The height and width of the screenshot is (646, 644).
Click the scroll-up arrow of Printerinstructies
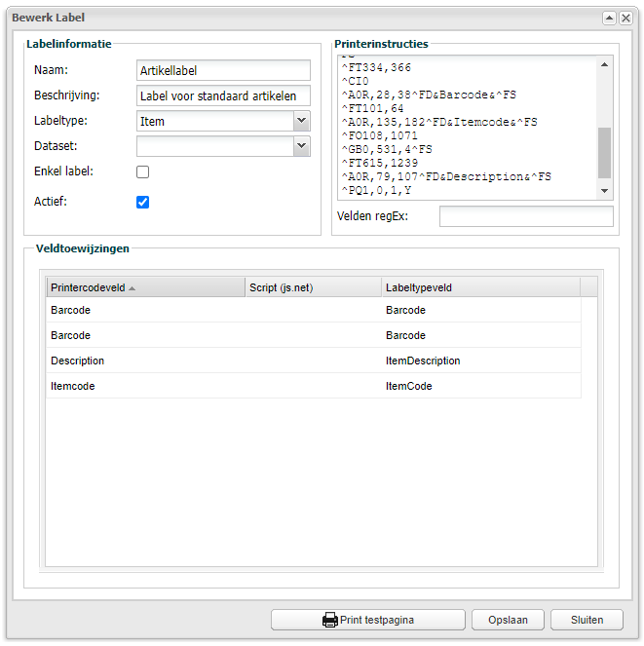coord(604,64)
